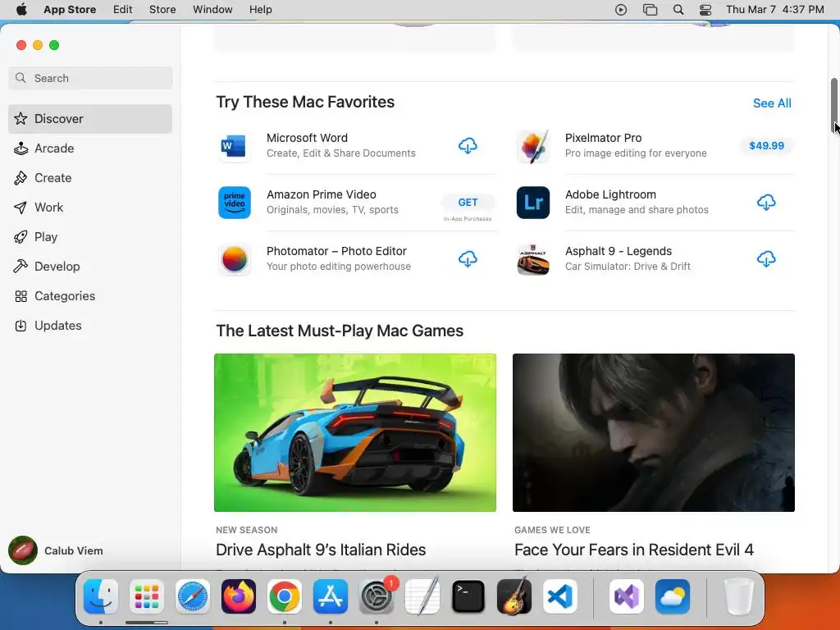Image resolution: width=840 pixels, height=630 pixels.
Task: Open TextEdit from the Dock
Action: (422, 596)
